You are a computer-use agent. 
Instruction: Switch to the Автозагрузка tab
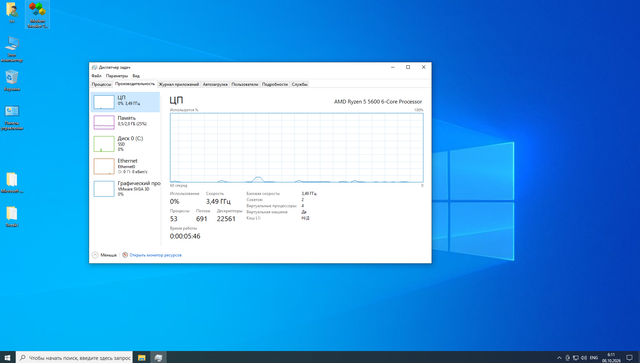pyautogui.click(x=215, y=84)
